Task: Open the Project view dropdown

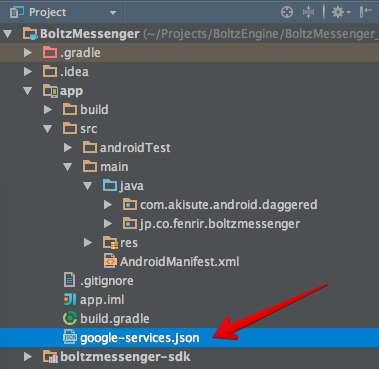Action: pos(113,13)
